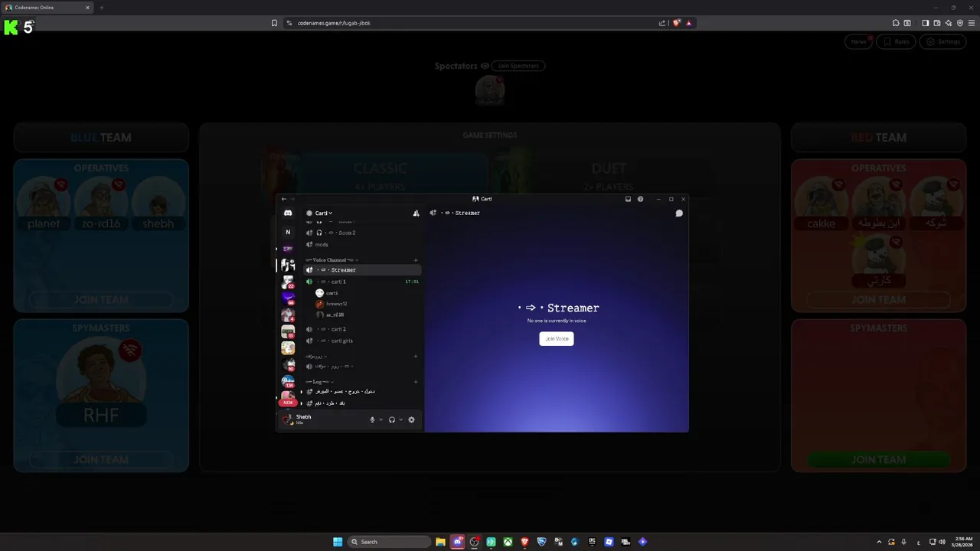
Task: Open the Brave VPN shield icon
Action: [x=960, y=23]
